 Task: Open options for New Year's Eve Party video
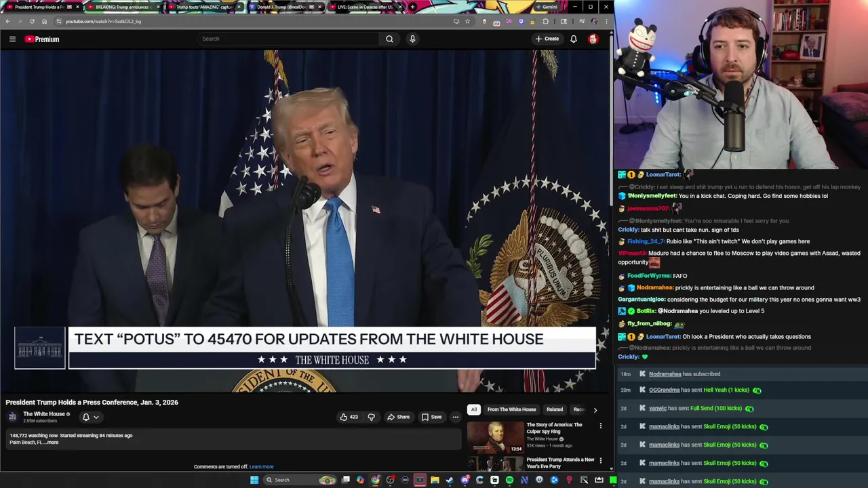coord(600,461)
